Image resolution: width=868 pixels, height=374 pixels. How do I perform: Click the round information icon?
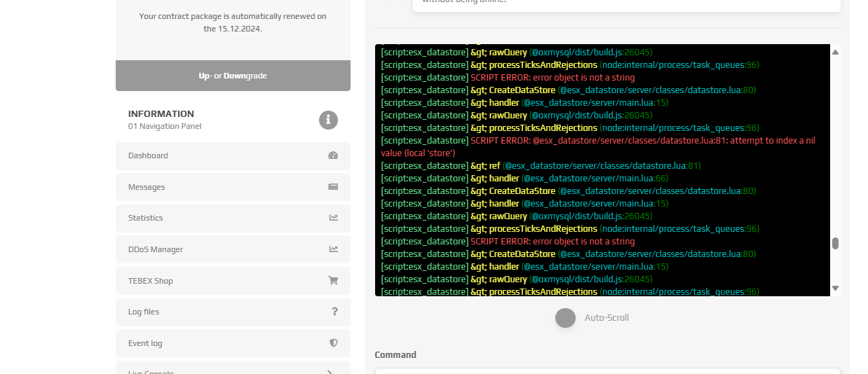click(328, 120)
